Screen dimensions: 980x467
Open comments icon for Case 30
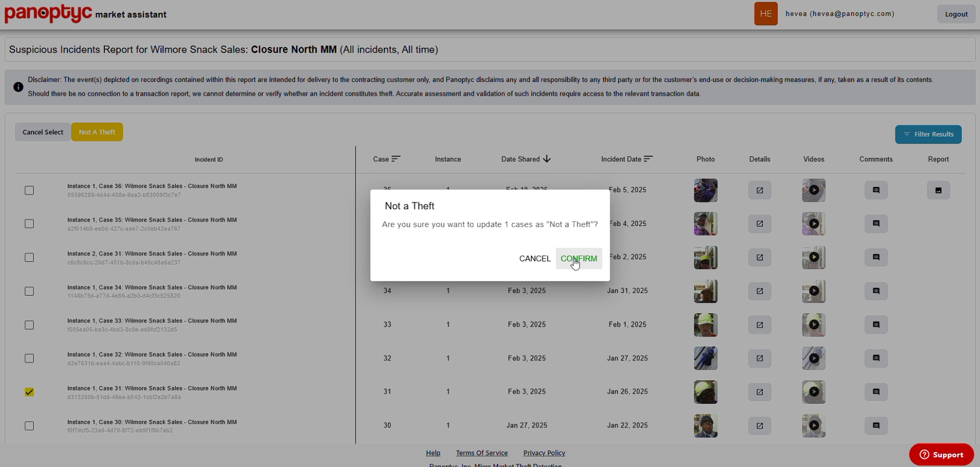pos(876,426)
